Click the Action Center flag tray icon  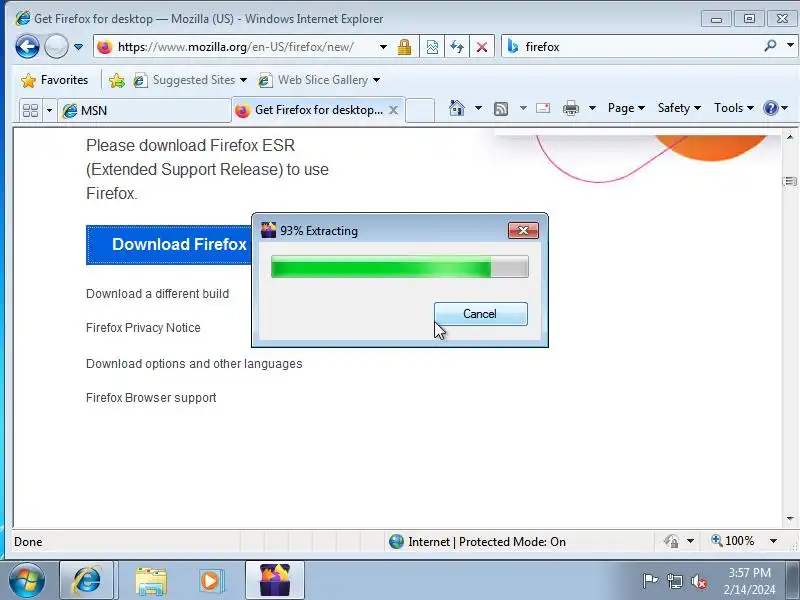[650, 581]
